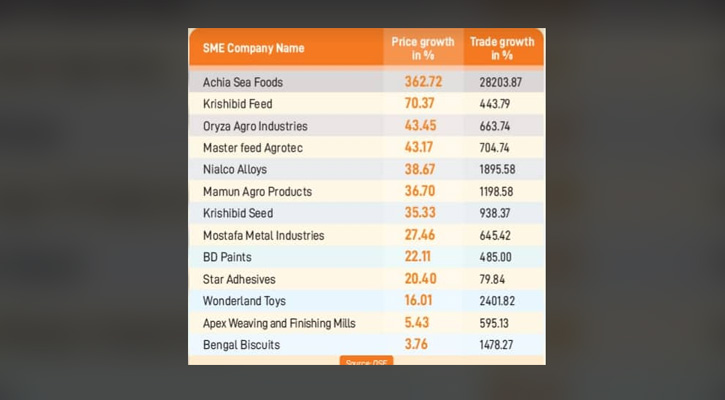Screen dimensions: 725x400
Task: Click the Star Adhesives company name
Action: point(238,279)
